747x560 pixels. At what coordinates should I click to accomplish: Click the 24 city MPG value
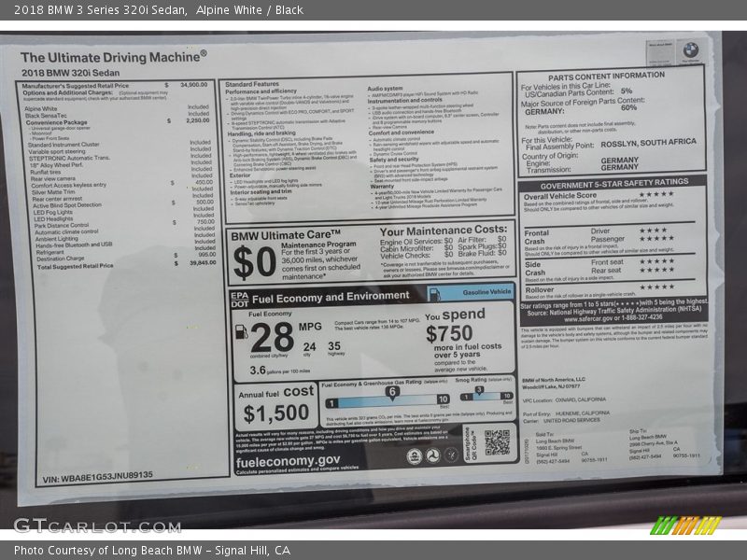pyautogui.click(x=310, y=346)
